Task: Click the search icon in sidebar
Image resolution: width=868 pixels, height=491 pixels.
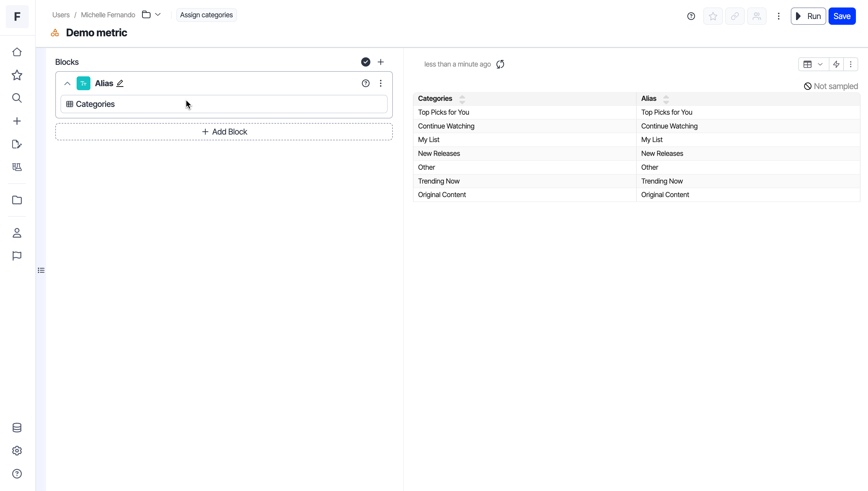Action: pos(17,98)
